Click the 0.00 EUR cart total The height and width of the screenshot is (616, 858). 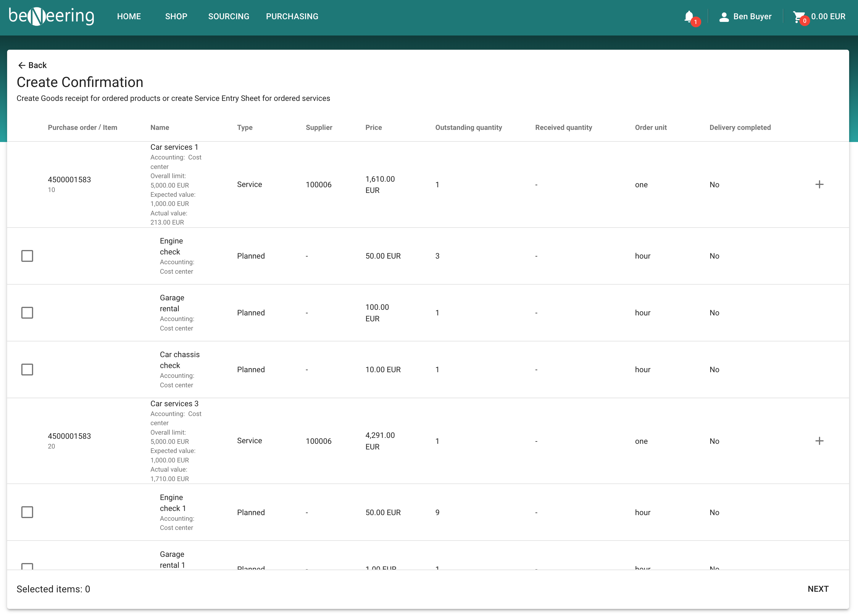pyautogui.click(x=828, y=17)
